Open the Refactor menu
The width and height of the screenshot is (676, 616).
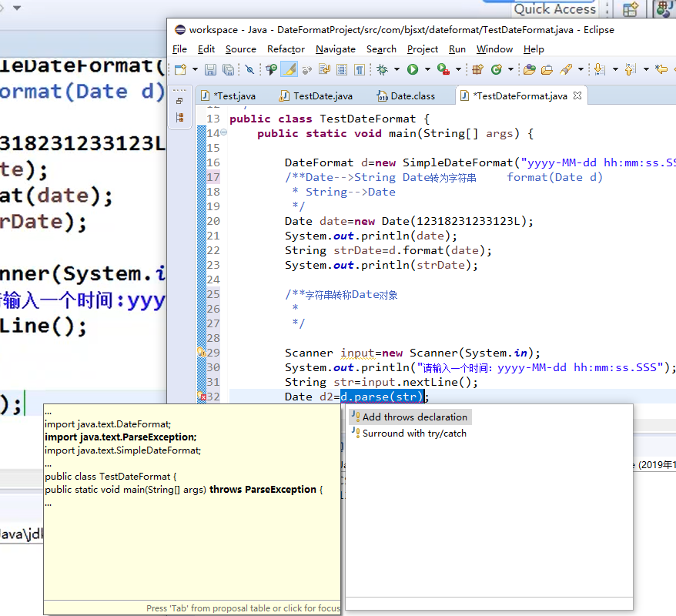[x=286, y=49]
